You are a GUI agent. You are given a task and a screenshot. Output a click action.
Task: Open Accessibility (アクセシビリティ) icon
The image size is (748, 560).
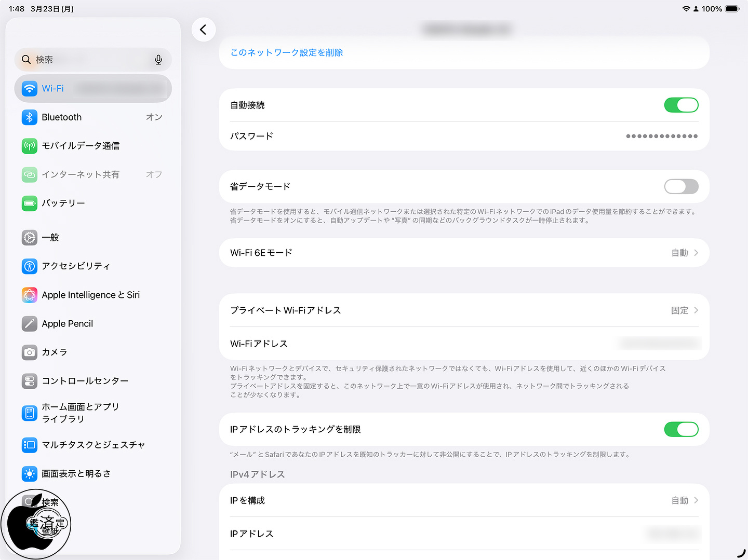point(30,266)
